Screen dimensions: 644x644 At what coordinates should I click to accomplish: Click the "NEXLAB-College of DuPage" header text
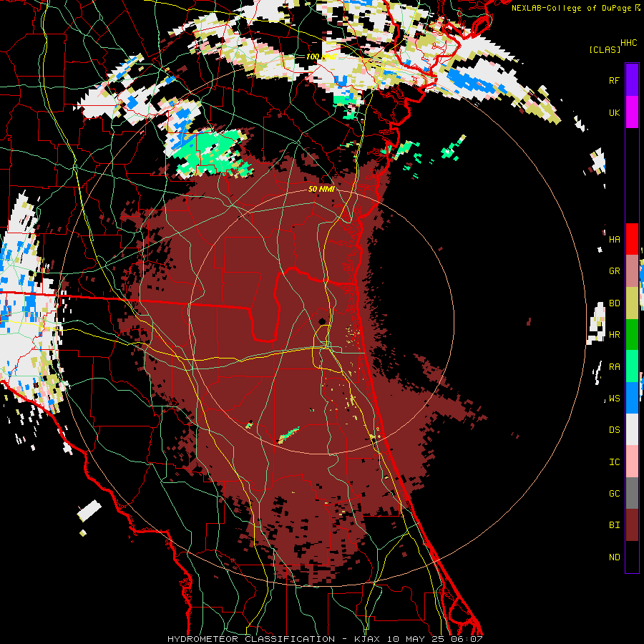572,8
